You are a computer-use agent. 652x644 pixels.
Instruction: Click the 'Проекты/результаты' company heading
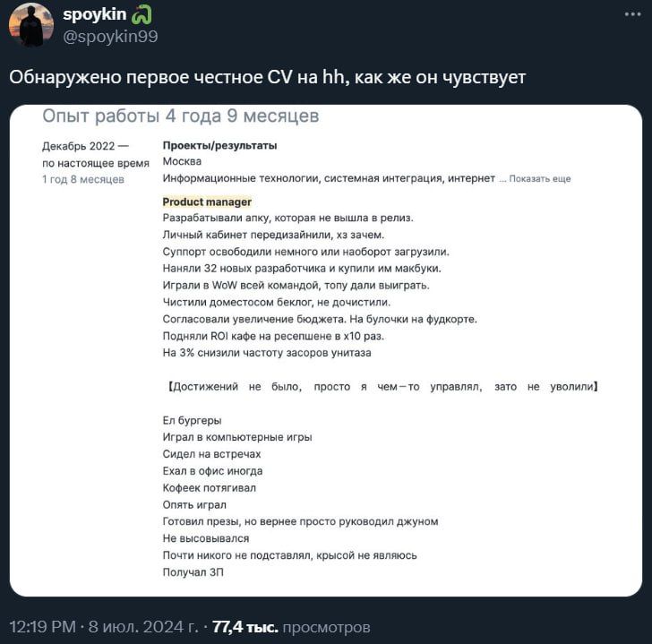pyautogui.click(x=219, y=145)
